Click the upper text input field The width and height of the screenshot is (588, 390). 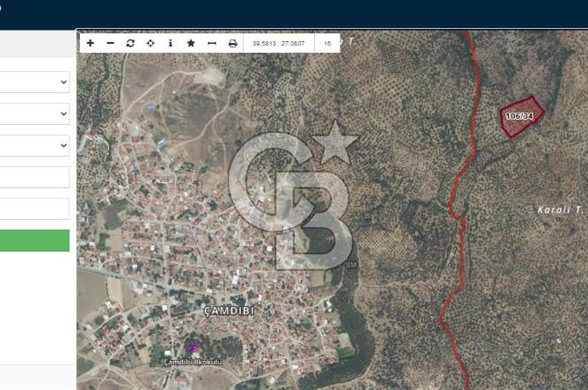34,177
